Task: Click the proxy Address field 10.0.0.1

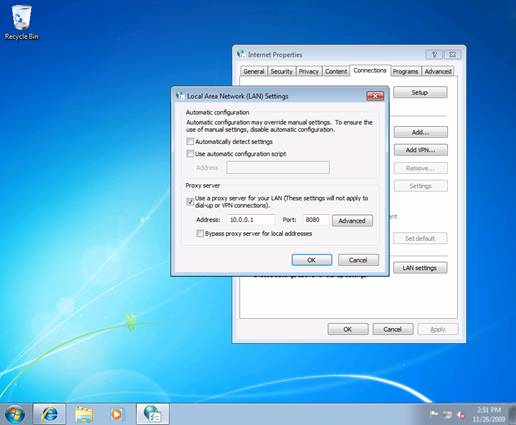Action: point(251,220)
